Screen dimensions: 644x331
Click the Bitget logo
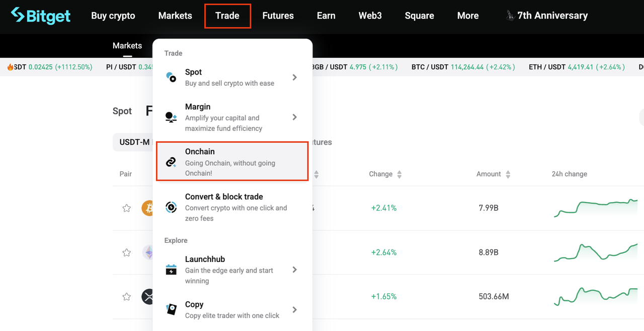[40, 16]
